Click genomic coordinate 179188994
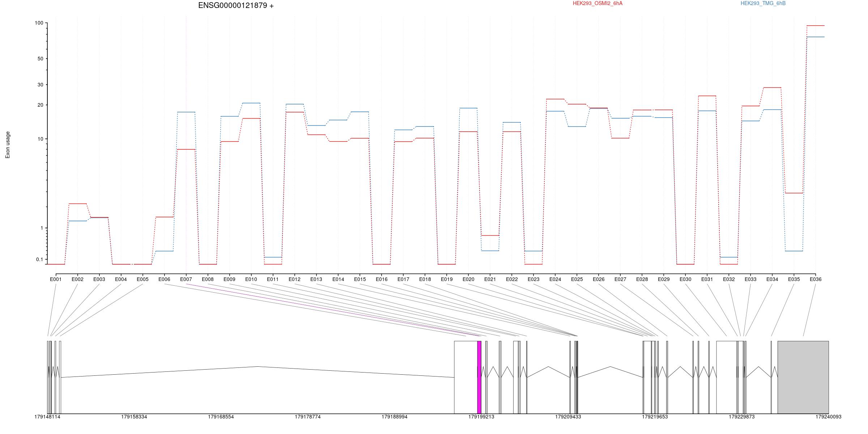The height and width of the screenshot is (434, 868). pyautogui.click(x=395, y=417)
